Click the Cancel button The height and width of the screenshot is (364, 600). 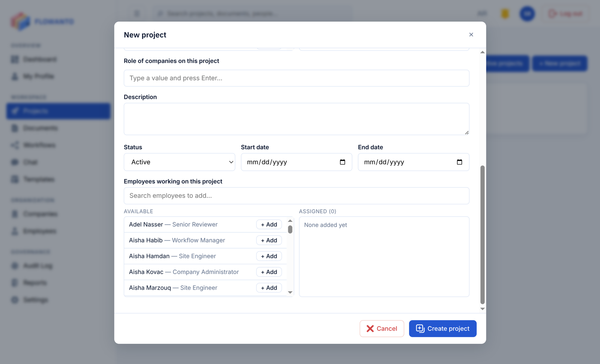click(x=381, y=328)
